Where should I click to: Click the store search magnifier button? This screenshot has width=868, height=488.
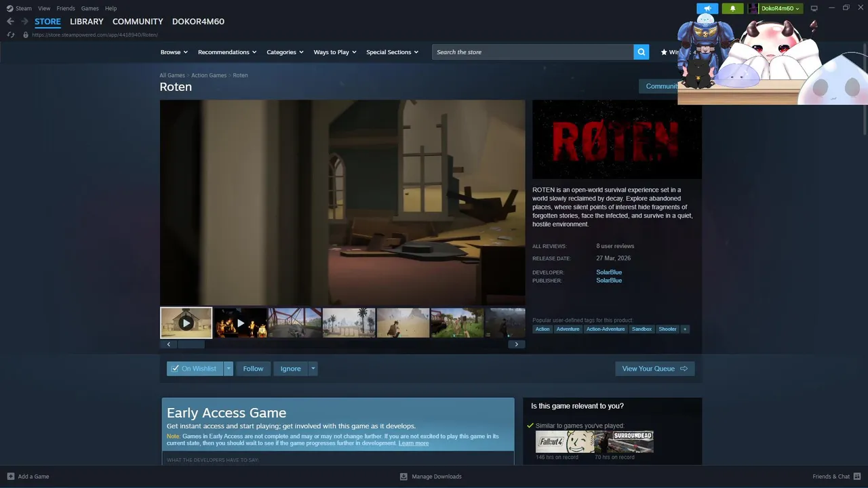point(642,52)
